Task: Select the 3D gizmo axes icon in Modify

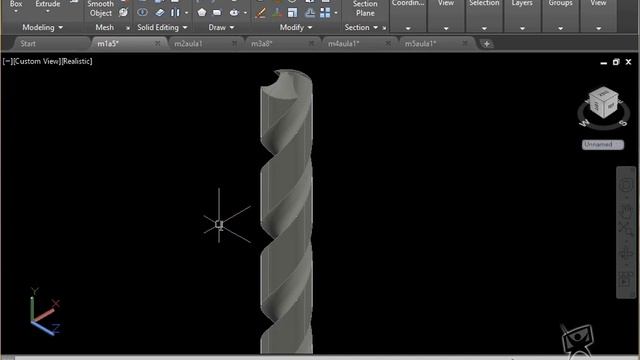Action: point(277,13)
